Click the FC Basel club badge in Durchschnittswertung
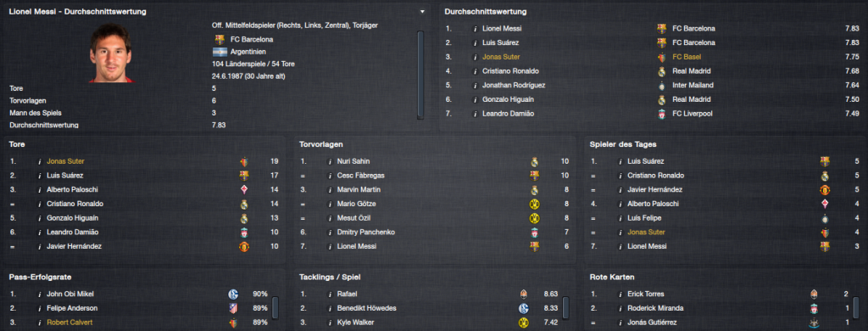Viewport: 868px width, 331px height. (x=661, y=57)
